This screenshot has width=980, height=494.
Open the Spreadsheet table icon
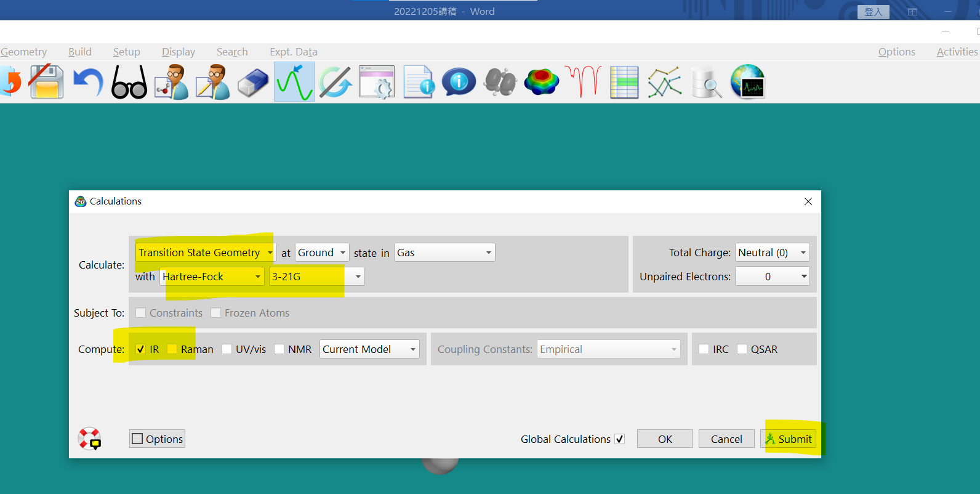pos(624,83)
